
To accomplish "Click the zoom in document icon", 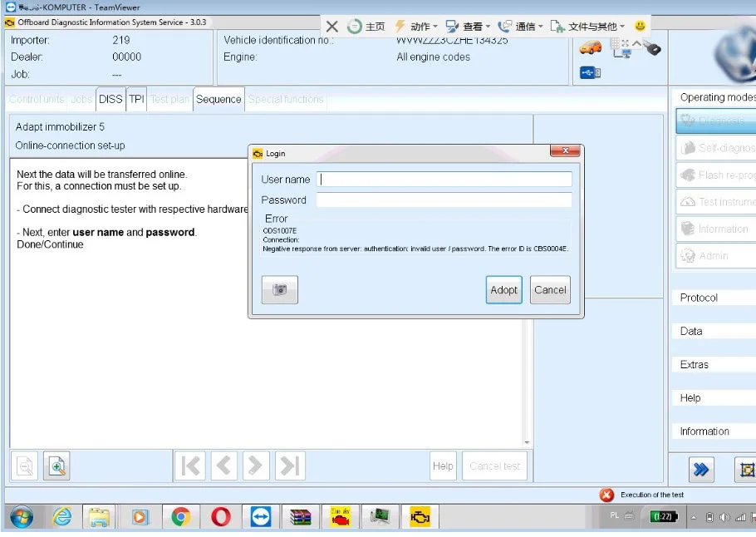I will pyautogui.click(x=56, y=466).
